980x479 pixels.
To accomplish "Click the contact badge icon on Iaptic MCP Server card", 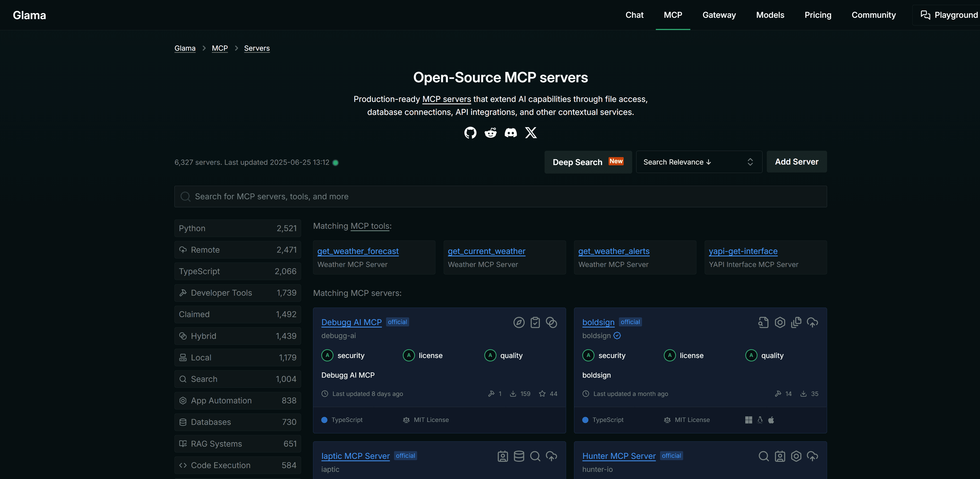I will [503, 456].
